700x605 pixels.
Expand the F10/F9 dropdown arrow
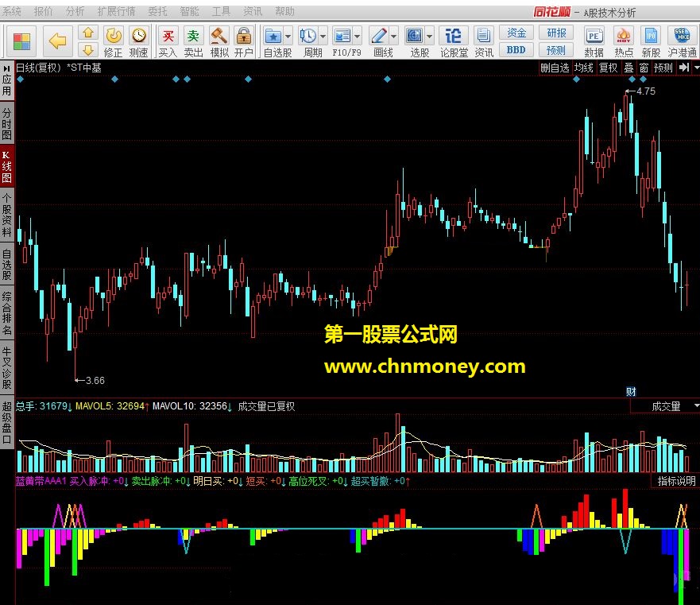pos(357,37)
